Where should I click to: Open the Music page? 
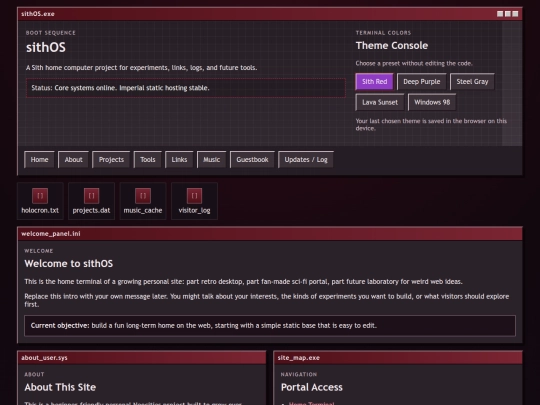(211, 159)
